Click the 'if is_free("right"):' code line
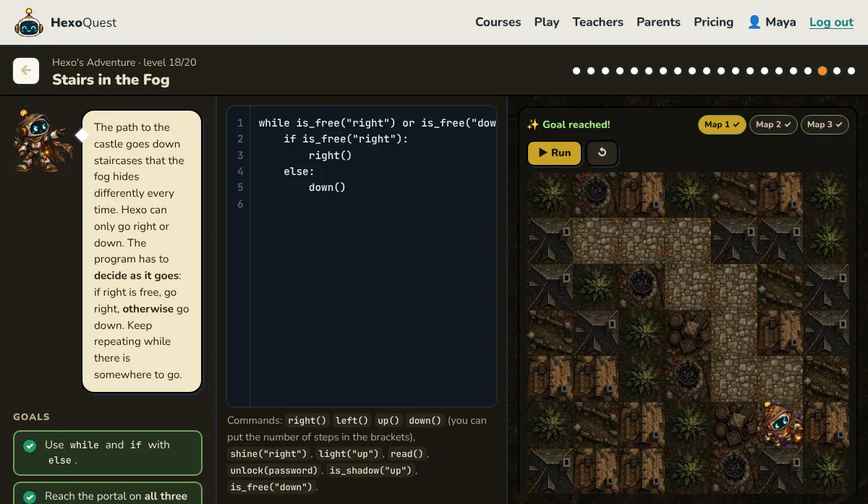Screen dimensions: 868x504 coord(346,139)
